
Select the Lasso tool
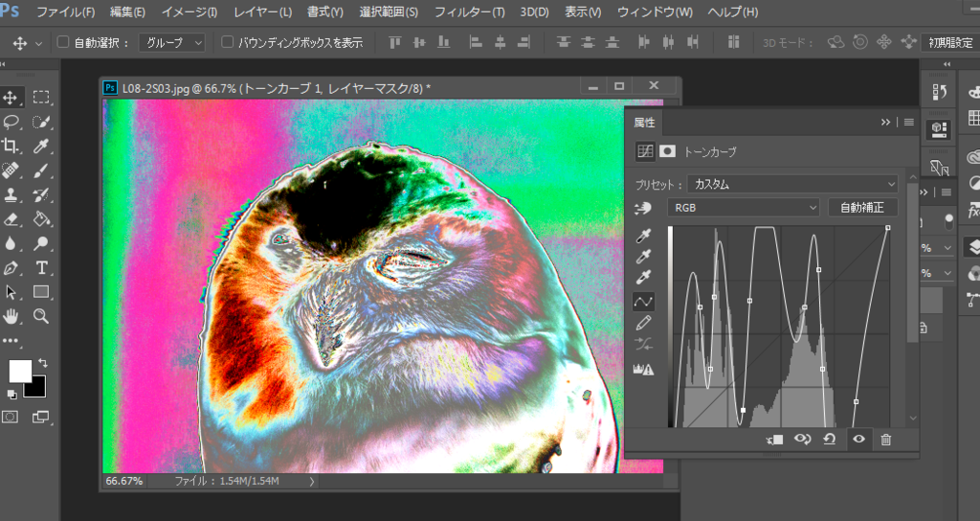click(x=11, y=122)
